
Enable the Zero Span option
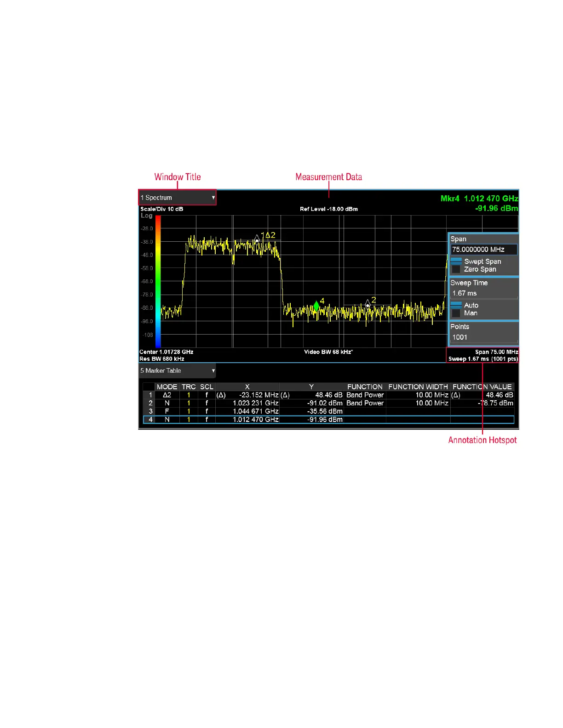[x=456, y=269]
